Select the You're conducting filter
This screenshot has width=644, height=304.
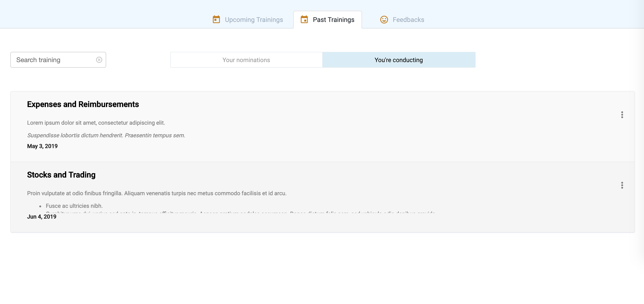pyautogui.click(x=399, y=60)
